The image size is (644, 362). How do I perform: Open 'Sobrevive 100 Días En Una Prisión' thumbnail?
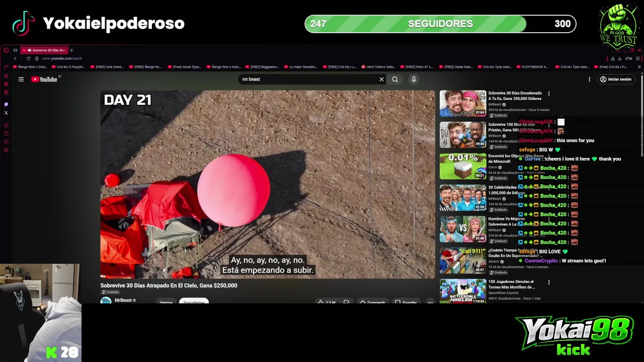pyautogui.click(x=463, y=135)
